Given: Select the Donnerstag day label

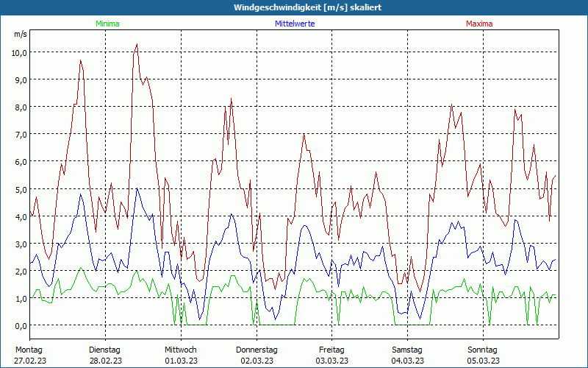Looking at the screenshot, I should pyautogui.click(x=257, y=350).
